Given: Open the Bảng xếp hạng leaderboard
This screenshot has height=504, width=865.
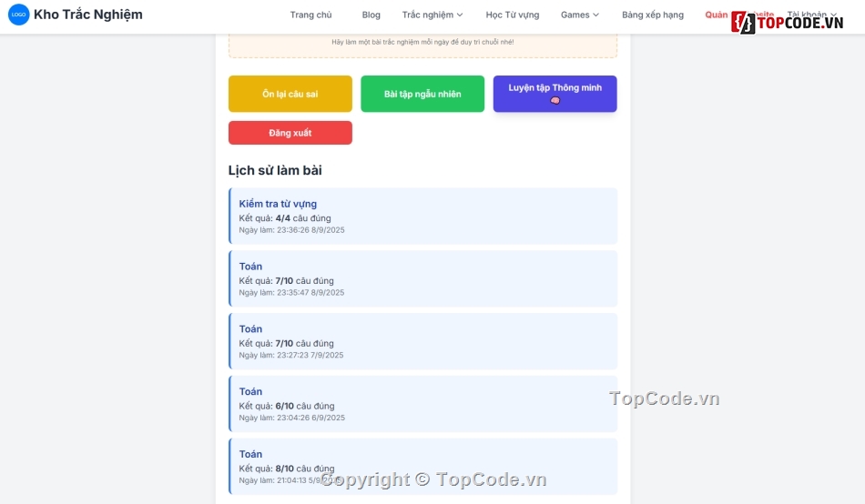Looking at the screenshot, I should [x=652, y=15].
